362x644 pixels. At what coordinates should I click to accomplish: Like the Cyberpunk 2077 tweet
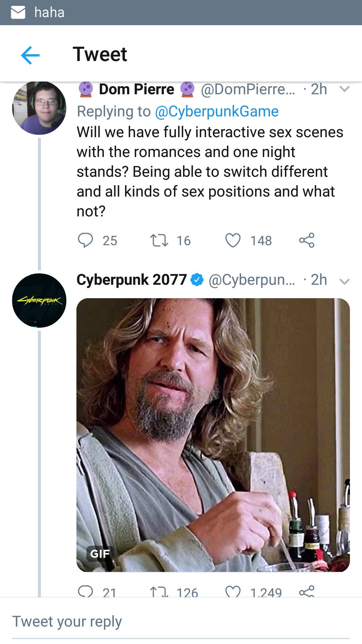pyautogui.click(x=233, y=592)
